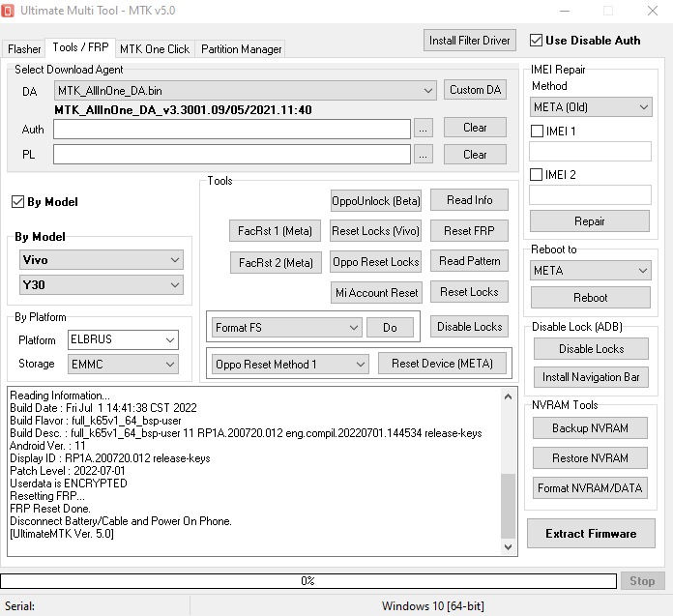Click the Do button
Screen dimensions: 673x616
point(390,328)
